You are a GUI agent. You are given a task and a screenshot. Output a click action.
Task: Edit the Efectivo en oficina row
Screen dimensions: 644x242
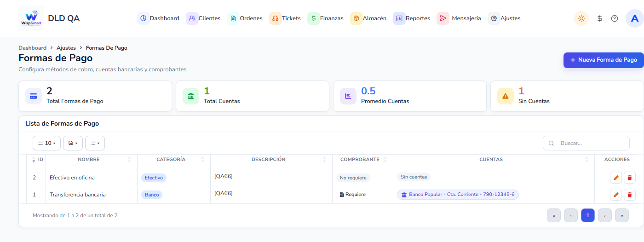coord(615,178)
